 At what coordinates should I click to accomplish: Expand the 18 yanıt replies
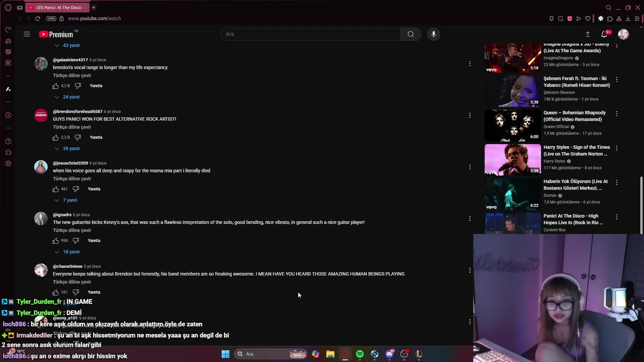(67, 252)
